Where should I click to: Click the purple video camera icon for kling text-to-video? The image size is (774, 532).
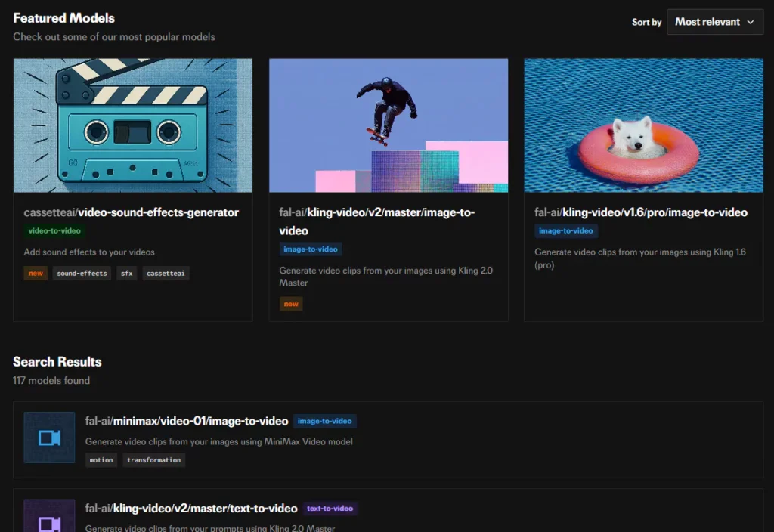49,521
